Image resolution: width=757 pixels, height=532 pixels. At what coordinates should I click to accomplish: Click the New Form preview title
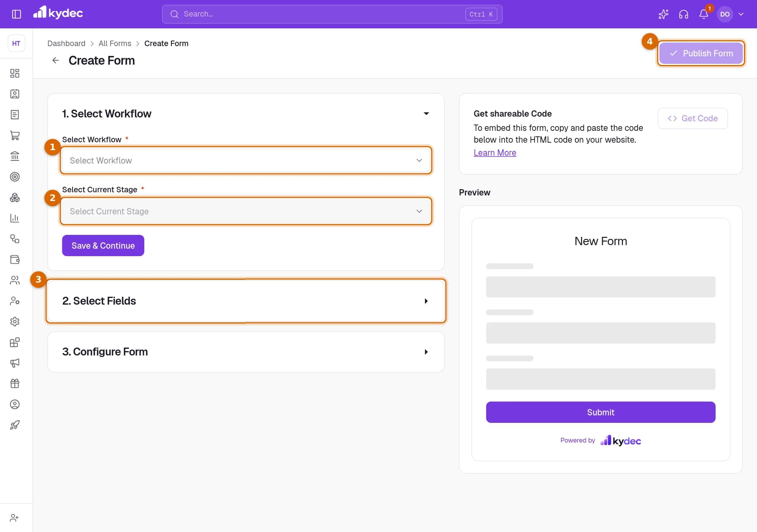point(600,241)
